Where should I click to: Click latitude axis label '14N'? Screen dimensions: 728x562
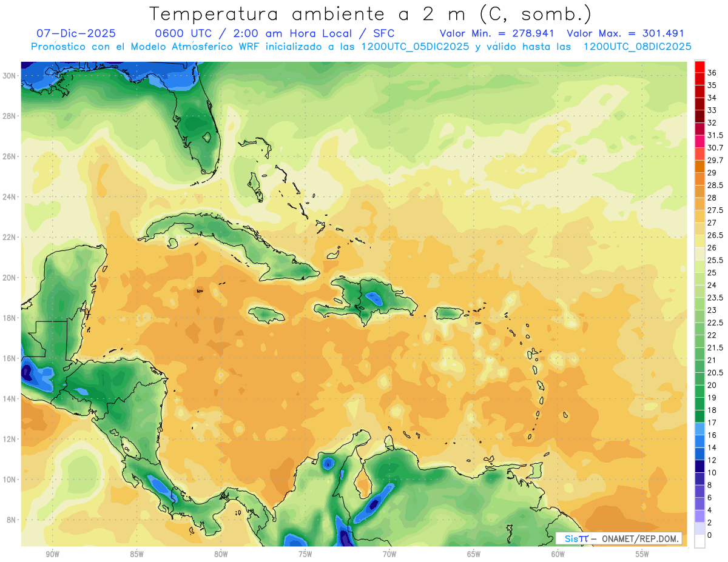(10, 398)
